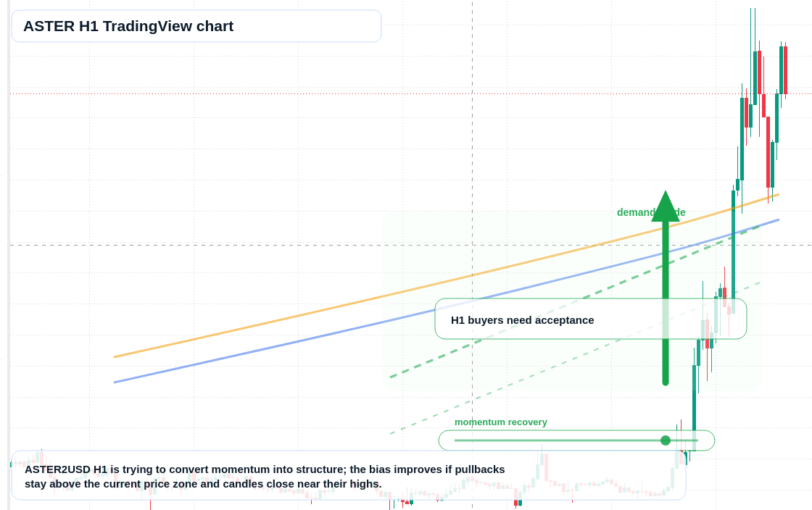Click the 'H1 buyers need acceptance' label

pos(523,320)
